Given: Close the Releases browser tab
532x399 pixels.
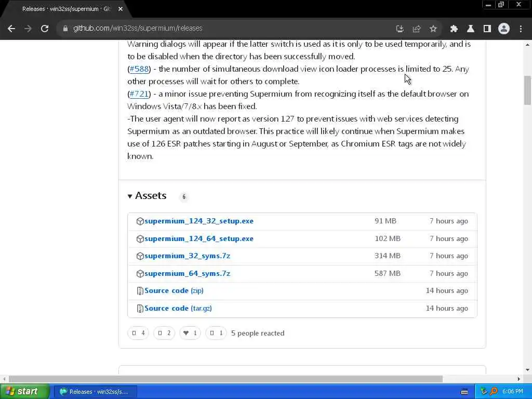Looking at the screenshot, I should coord(121,9).
